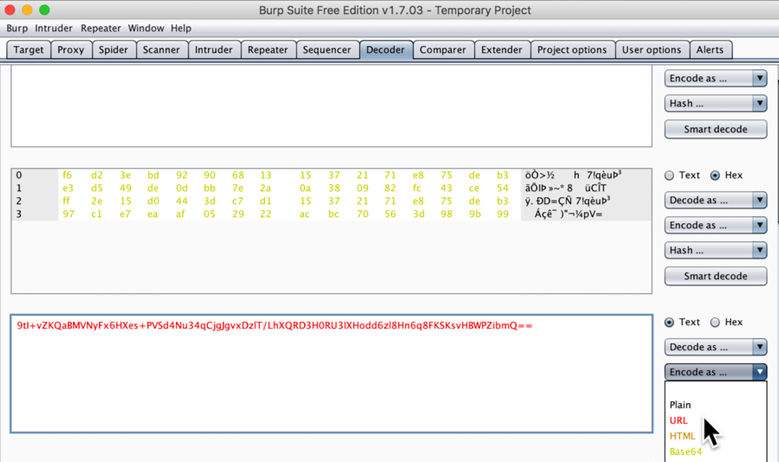The image size is (779, 462).
Task: Switch to the Scanner tab
Action: tap(161, 50)
